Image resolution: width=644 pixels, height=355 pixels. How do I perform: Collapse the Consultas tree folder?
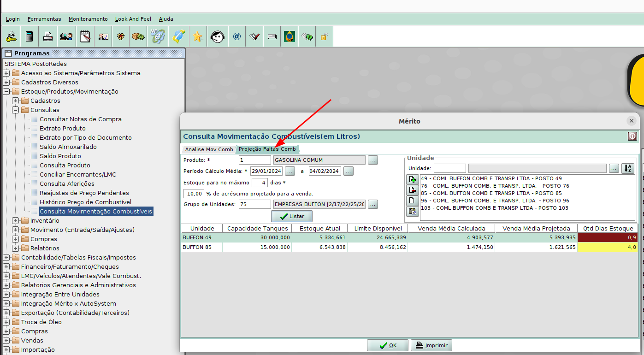click(x=16, y=110)
